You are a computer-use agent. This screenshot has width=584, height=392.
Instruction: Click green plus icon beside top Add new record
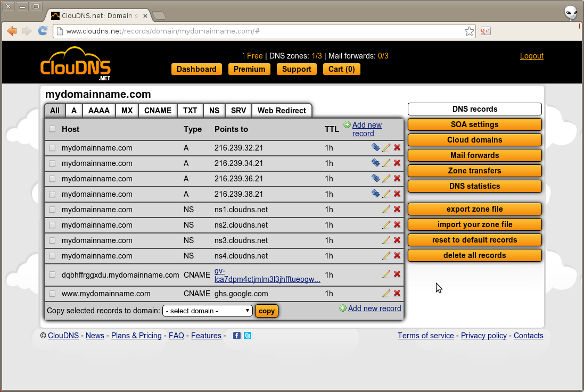tap(347, 124)
